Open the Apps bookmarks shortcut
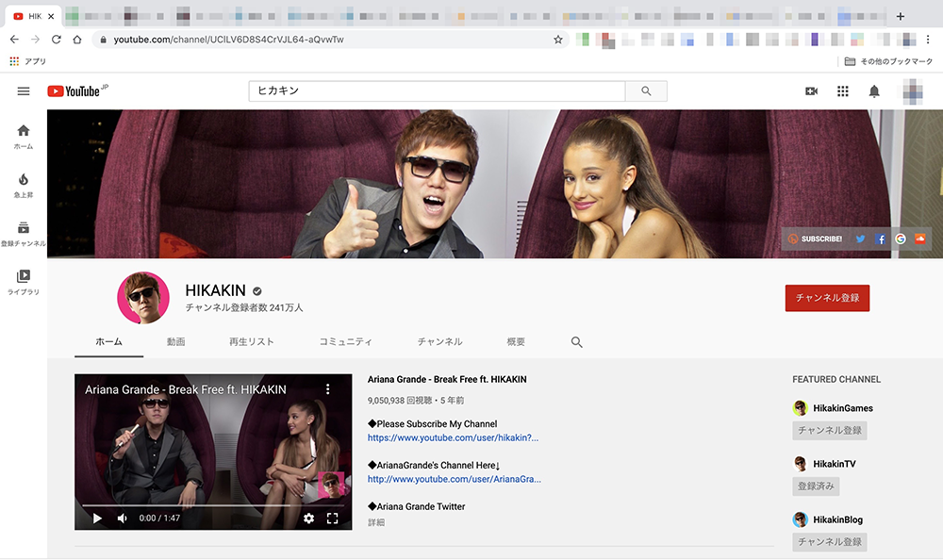The width and height of the screenshot is (943, 560). [27, 61]
